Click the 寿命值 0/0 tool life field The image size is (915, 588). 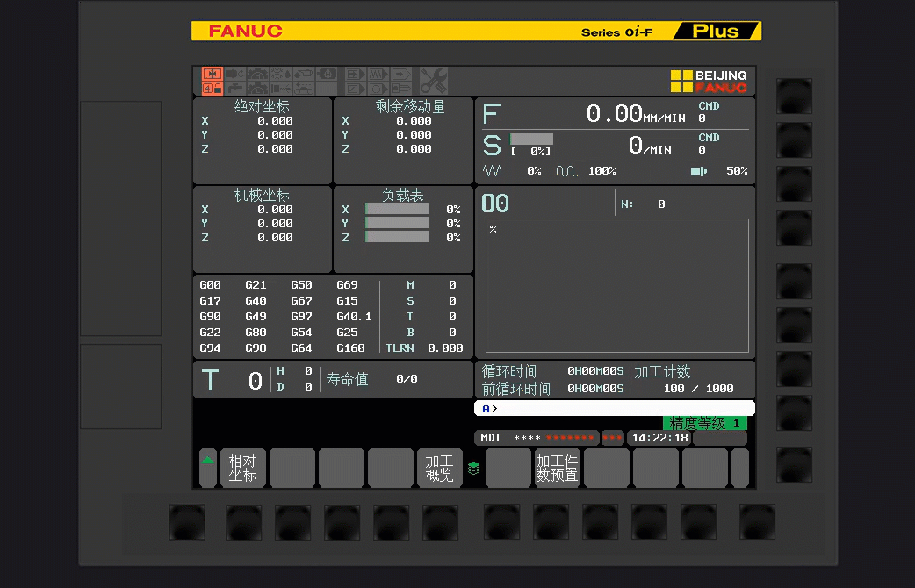371,379
